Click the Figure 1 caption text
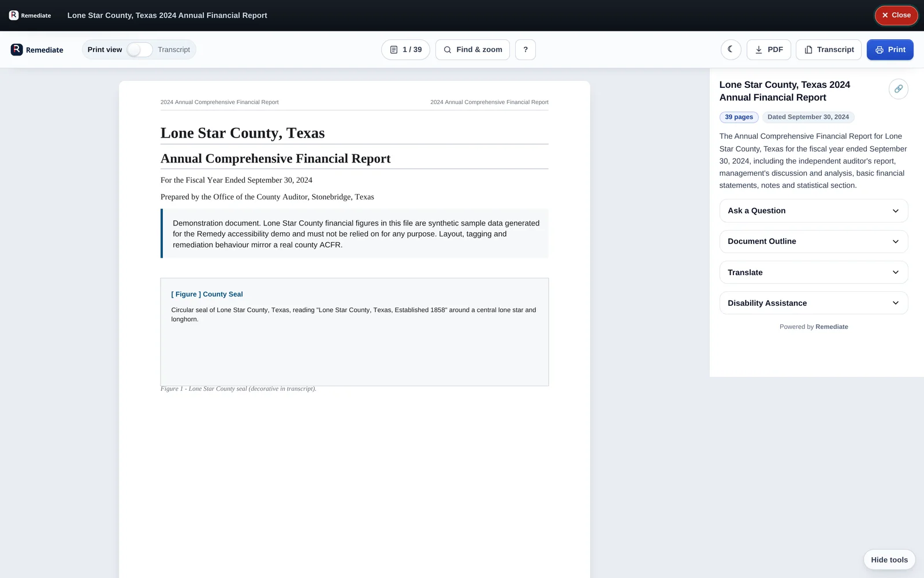The width and height of the screenshot is (924, 578). coord(238,389)
